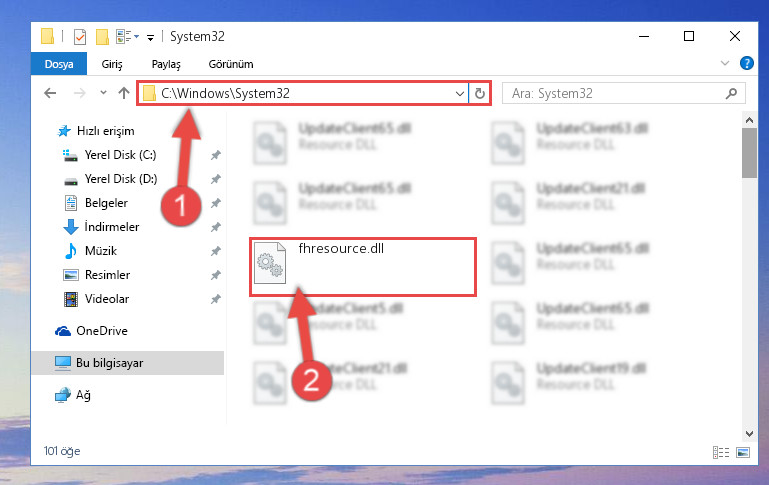Unpin Yerel Disk (C:) pin icon
This screenshot has height=485, width=769.
coord(215,155)
